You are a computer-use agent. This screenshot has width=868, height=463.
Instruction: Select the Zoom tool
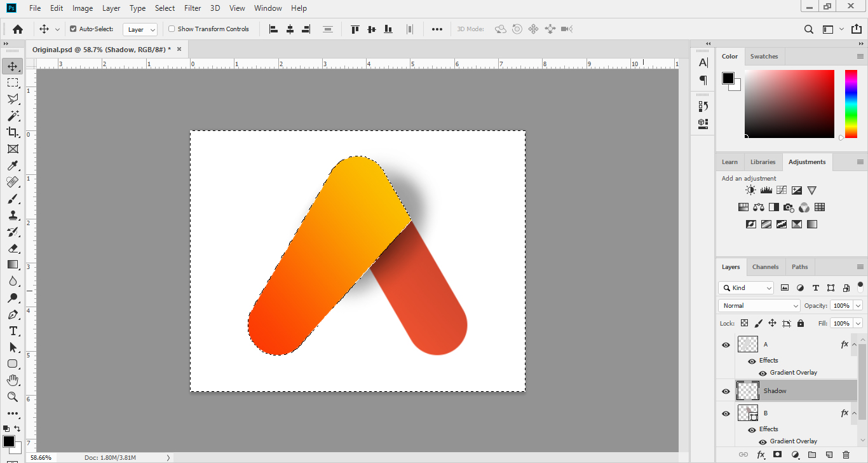pyautogui.click(x=13, y=397)
